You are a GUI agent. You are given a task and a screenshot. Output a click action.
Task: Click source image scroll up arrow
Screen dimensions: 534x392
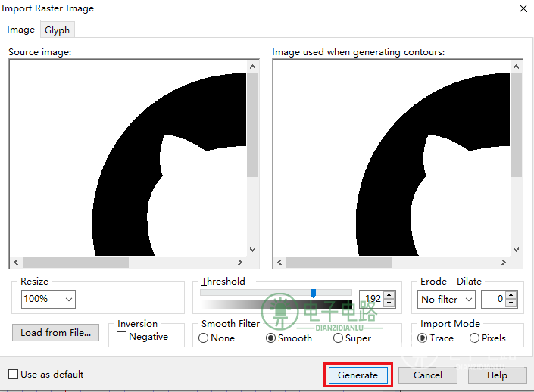click(253, 67)
